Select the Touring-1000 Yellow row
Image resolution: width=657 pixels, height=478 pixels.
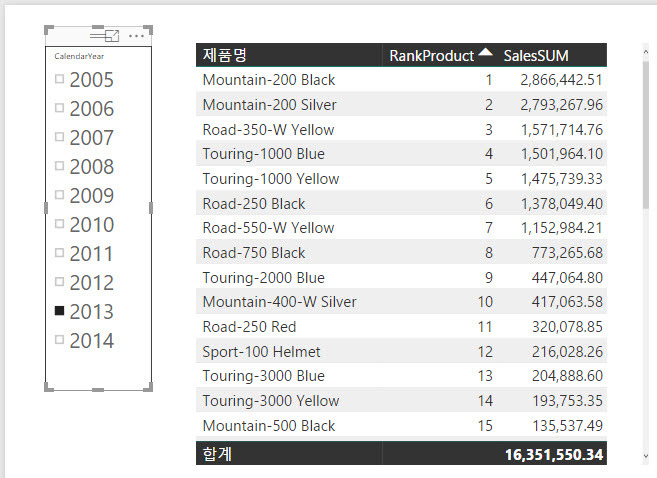(401, 178)
